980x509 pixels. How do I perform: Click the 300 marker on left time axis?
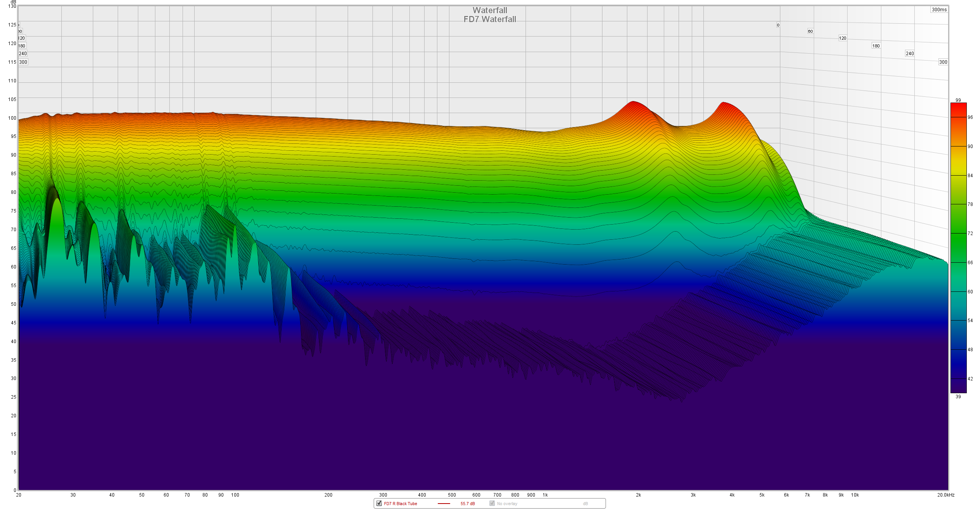coord(23,62)
